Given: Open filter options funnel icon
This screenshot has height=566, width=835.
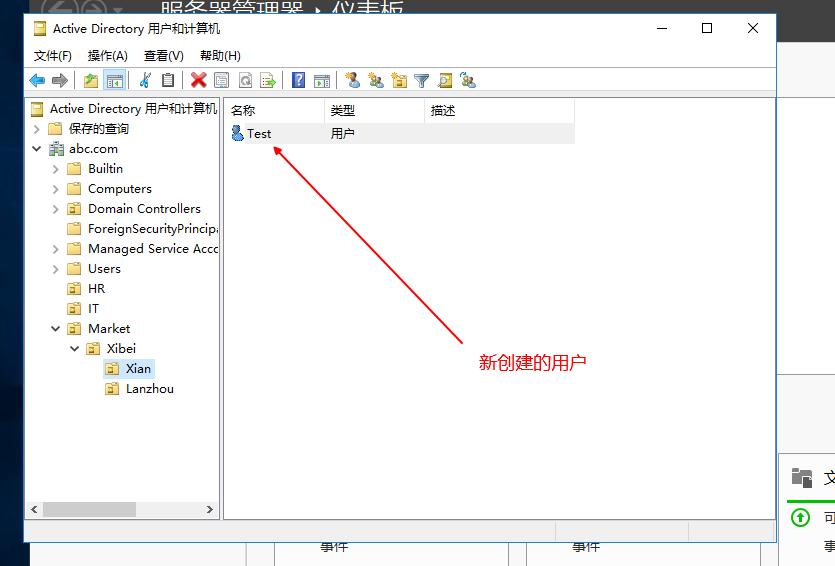Looking at the screenshot, I should pos(421,81).
